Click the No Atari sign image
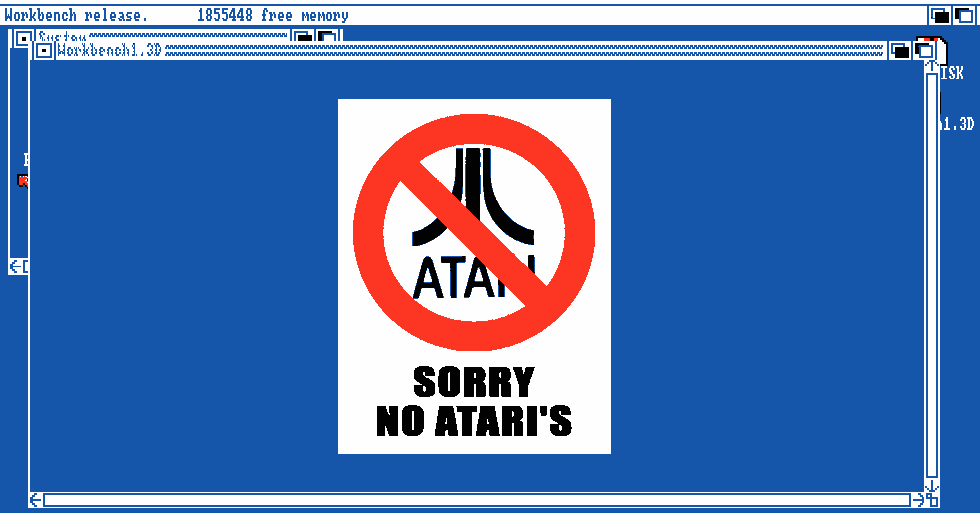The image size is (980, 513). (x=474, y=276)
